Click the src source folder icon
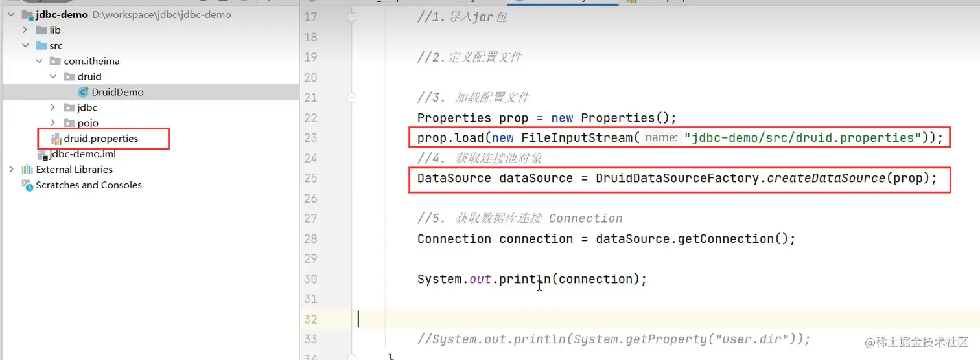Screen dimensions: 980x360 tap(41, 45)
